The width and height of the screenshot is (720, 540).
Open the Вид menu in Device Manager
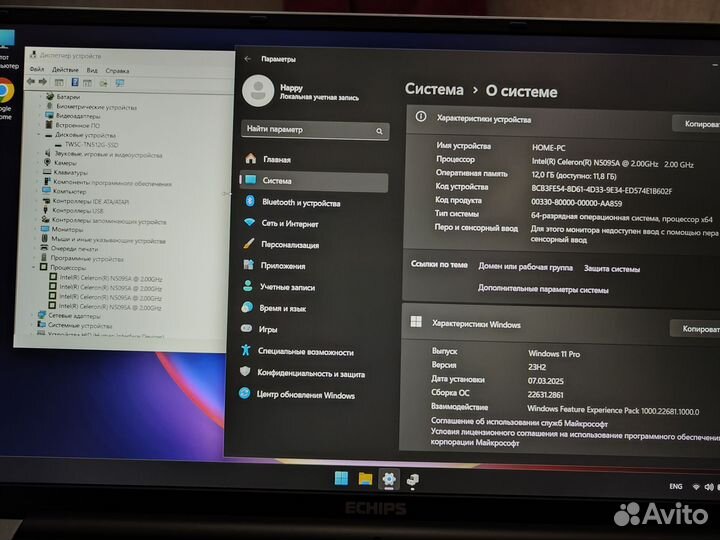(x=92, y=70)
